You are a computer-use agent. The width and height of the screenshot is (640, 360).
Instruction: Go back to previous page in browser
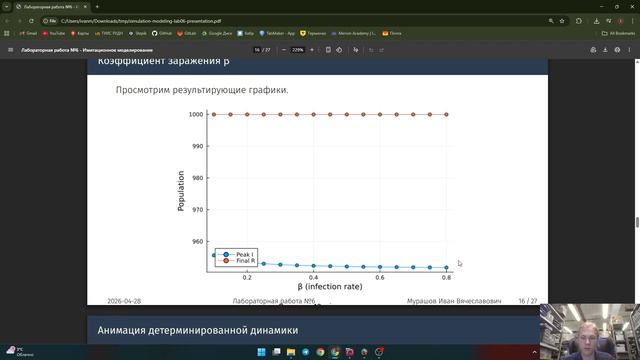(7, 21)
